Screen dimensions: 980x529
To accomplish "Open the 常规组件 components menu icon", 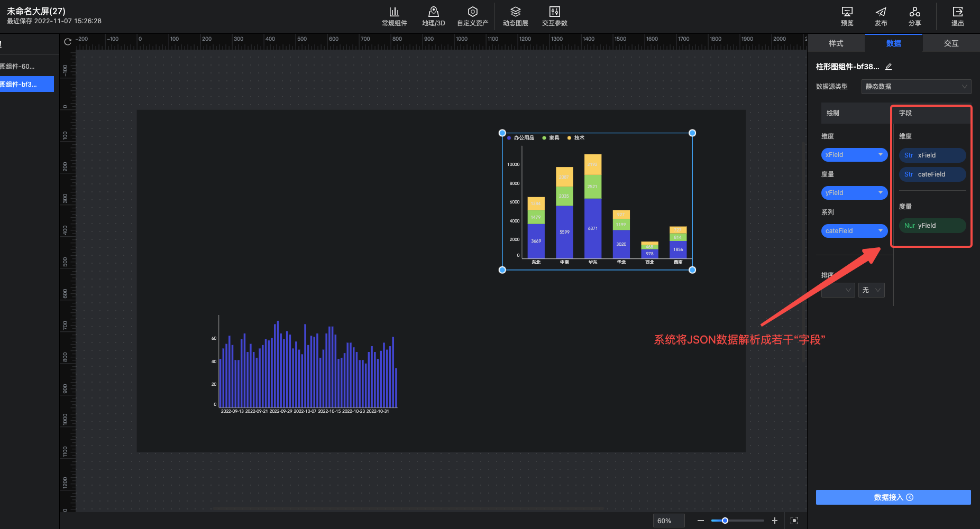I will click(394, 12).
